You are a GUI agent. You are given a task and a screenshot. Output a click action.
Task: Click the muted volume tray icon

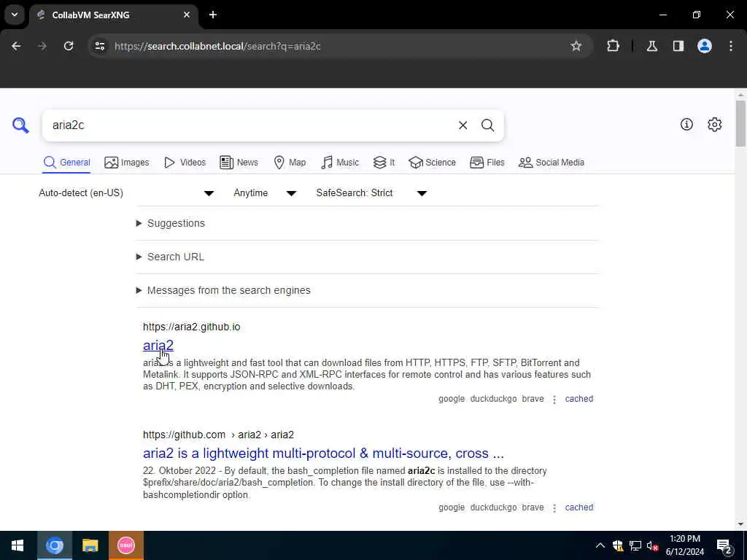(x=652, y=545)
